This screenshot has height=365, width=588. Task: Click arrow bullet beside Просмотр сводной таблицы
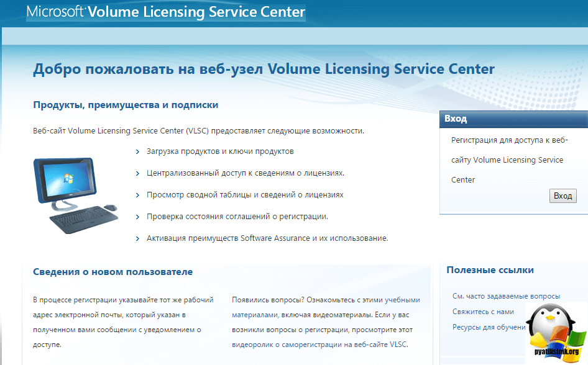[x=137, y=195]
